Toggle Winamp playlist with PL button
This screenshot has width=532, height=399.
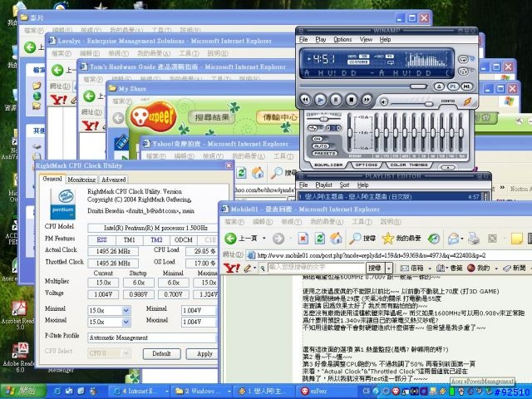click(x=453, y=86)
